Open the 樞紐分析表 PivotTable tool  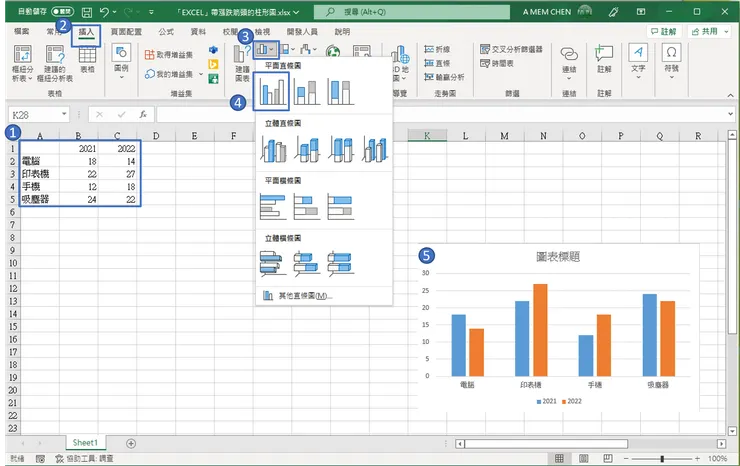point(22,64)
